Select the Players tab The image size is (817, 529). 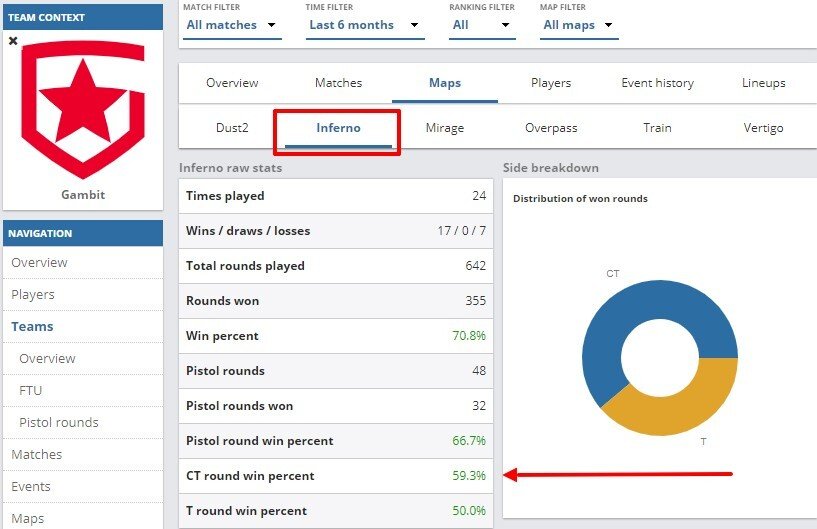[551, 83]
